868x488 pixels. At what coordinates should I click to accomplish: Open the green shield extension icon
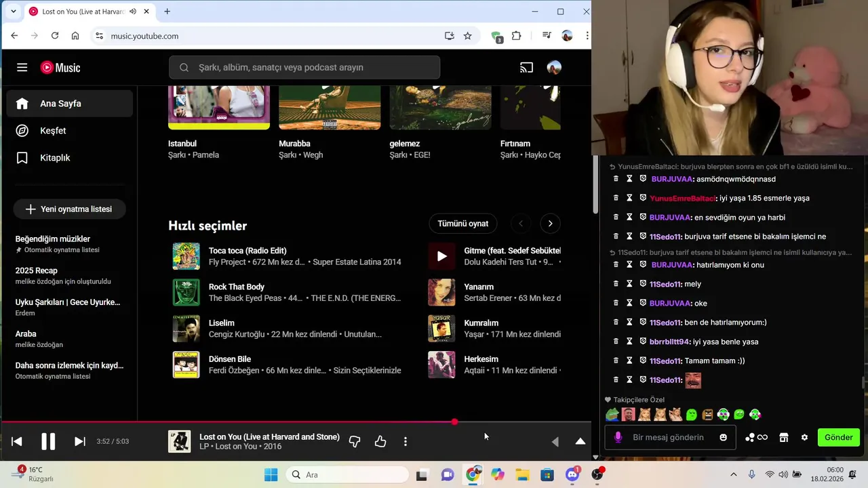(x=496, y=37)
